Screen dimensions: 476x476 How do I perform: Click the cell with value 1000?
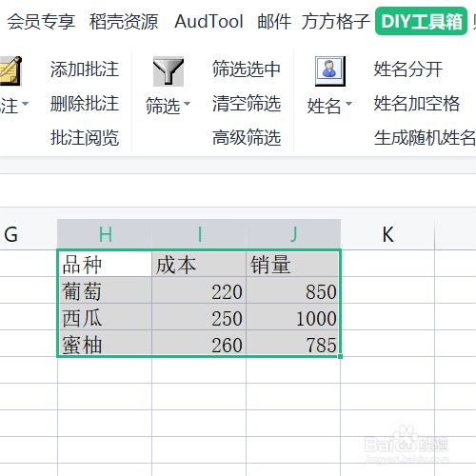click(x=293, y=317)
